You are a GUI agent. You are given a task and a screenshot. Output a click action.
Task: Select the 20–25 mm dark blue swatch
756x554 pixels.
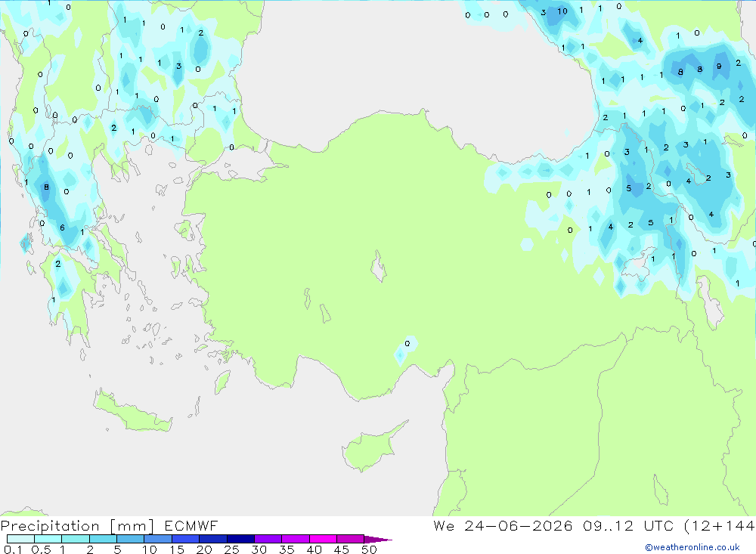[213, 539]
